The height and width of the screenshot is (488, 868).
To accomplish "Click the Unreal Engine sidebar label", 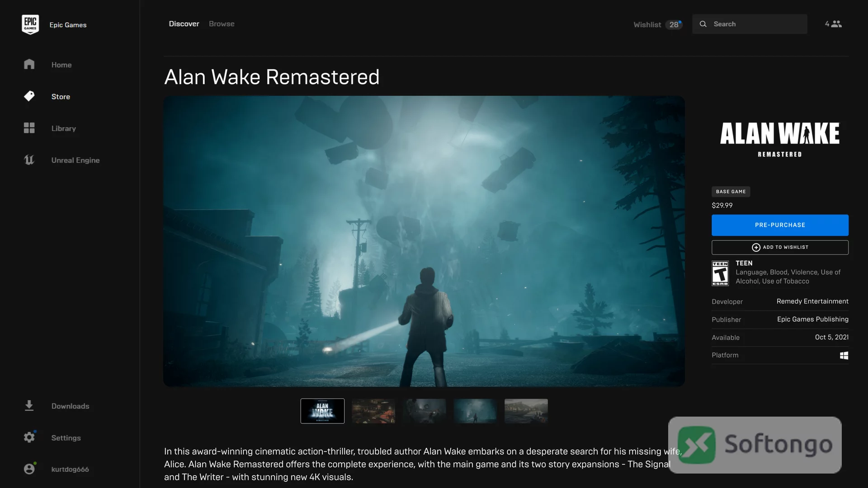I will tap(75, 160).
